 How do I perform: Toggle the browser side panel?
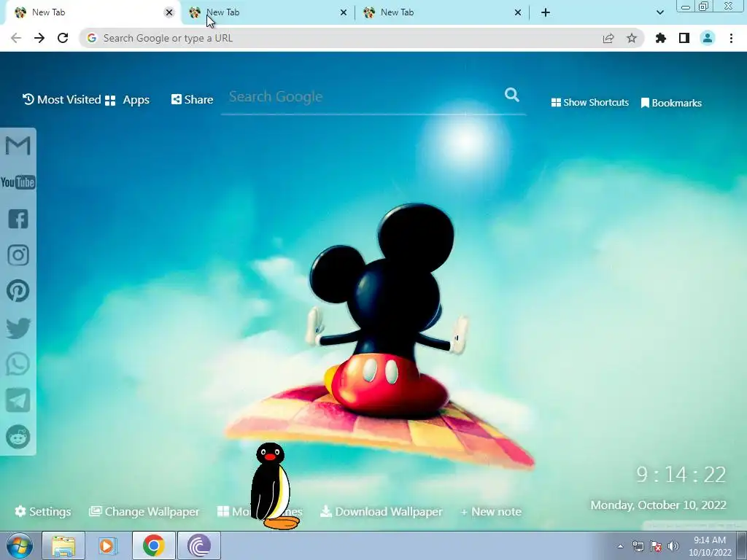[x=684, y=38]
